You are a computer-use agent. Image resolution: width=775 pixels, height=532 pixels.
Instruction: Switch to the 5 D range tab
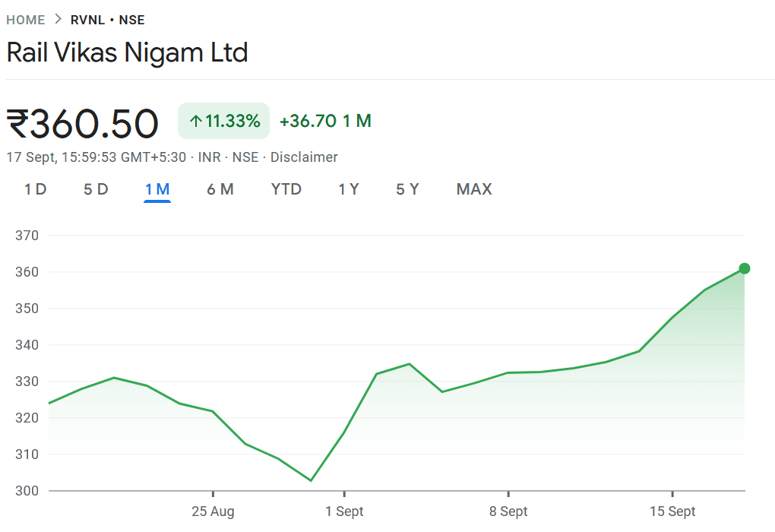tap(96, 189)
